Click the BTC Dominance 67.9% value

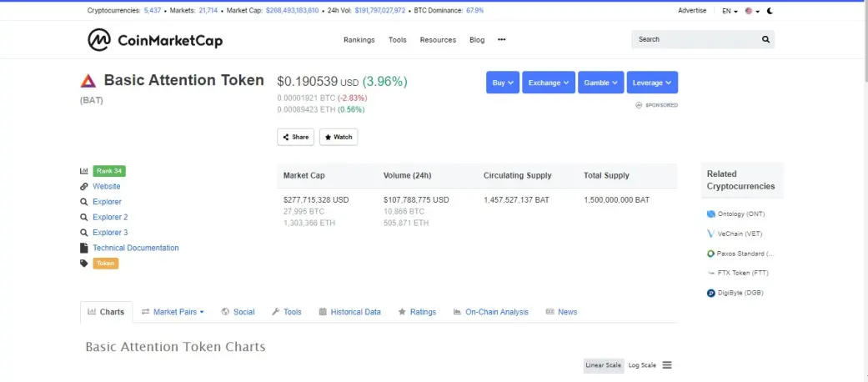[x=475, y=11]
